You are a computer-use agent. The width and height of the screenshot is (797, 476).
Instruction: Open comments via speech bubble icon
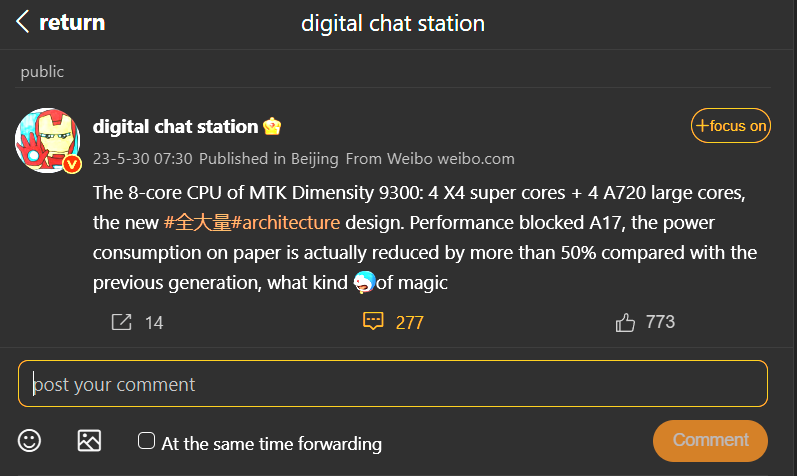(x=373, y=322)
